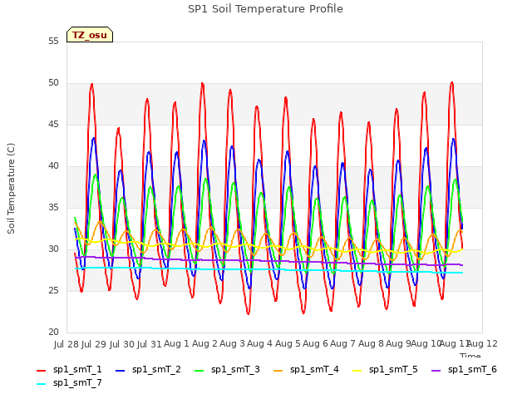Toggle the sp1_smT_4 legend entry

(x=306, y=369)
